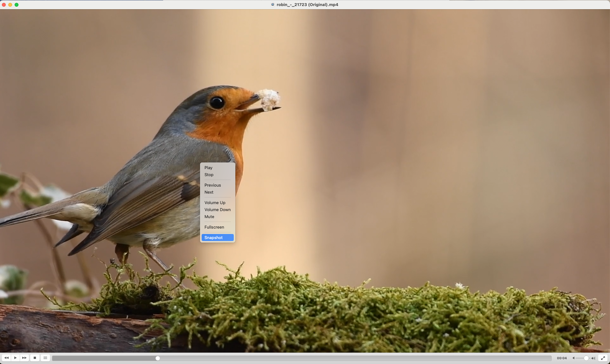Select Volume Up in the context menu
Screen dimensions: 610x364
coord(215,203)
